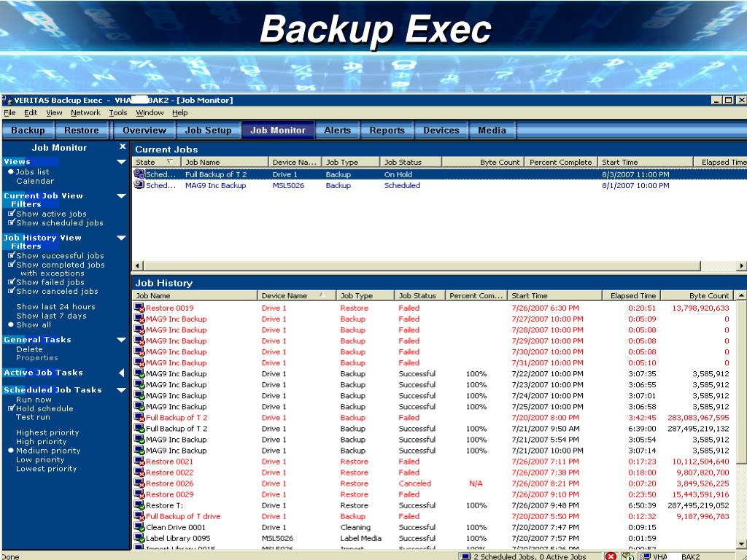Click the Label Library 0095 job icon
Image resolution: width=747 pixels, height=560 pixels.
139,539
